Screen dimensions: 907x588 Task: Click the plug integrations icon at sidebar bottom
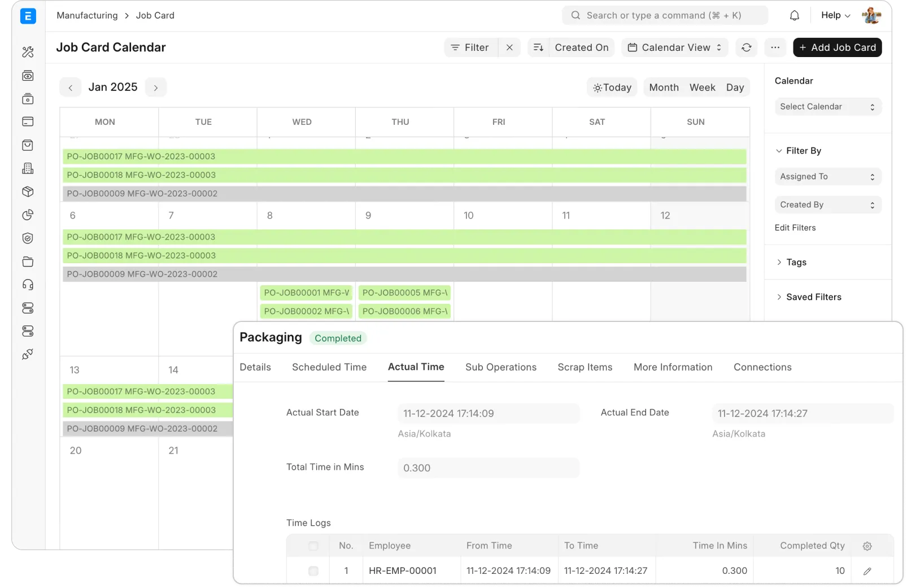(x=28, y=354)
